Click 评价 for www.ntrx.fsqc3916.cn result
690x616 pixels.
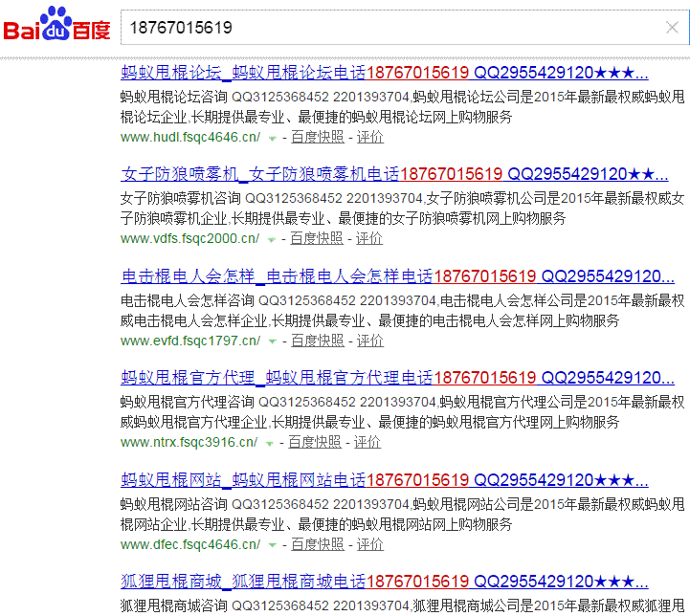pos(367,442)
